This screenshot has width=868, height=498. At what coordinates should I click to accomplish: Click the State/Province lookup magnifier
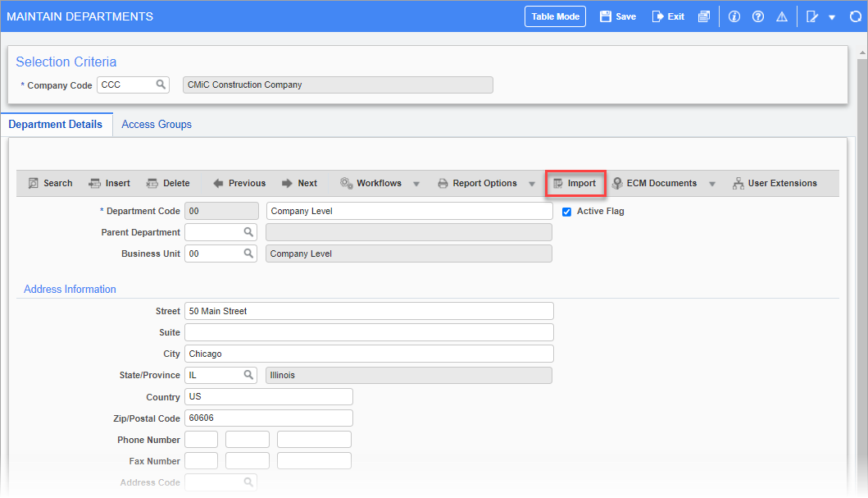(248, 375)
